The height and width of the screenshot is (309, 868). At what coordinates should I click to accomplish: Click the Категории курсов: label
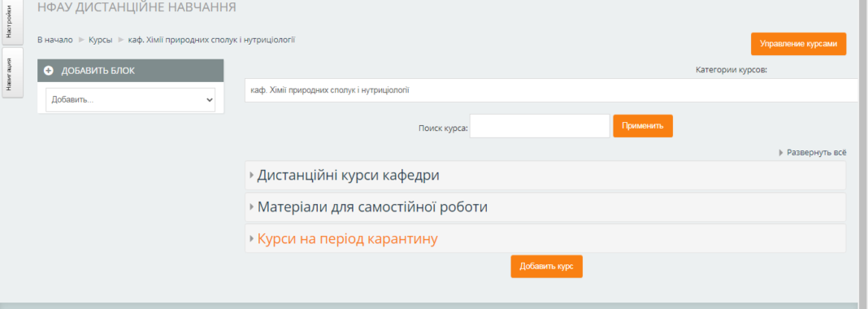(x=731, y=70)
